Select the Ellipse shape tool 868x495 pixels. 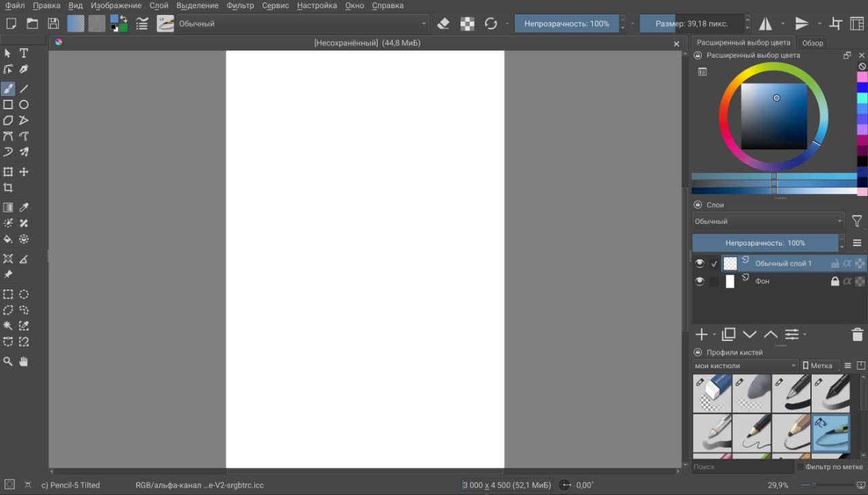[24, 104]
